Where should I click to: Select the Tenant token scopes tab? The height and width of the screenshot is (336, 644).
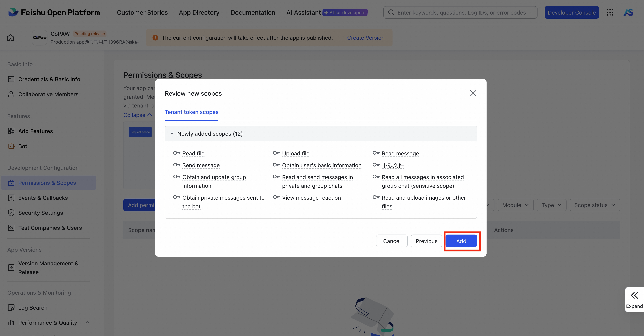click(192, 112)
